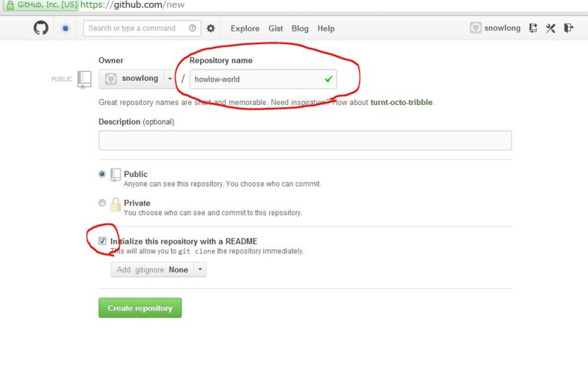
Task: Open search help question mark icon
Action: (193, 28)
